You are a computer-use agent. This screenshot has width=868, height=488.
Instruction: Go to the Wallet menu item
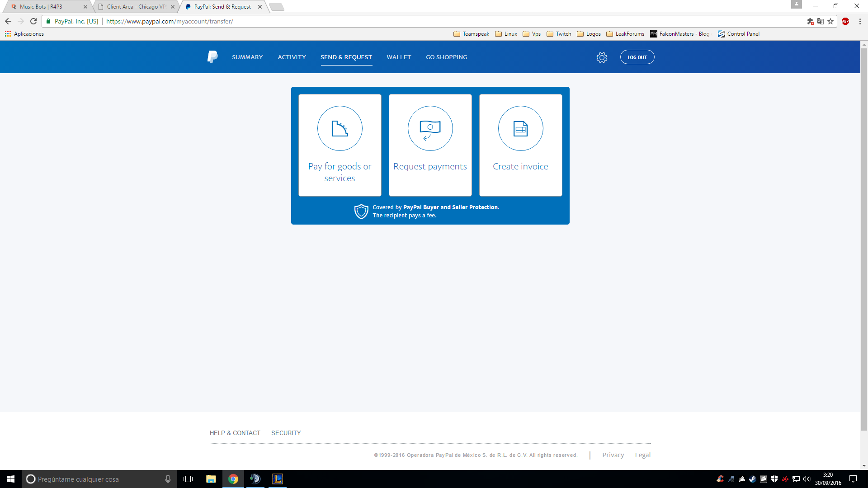coord(399,57)
